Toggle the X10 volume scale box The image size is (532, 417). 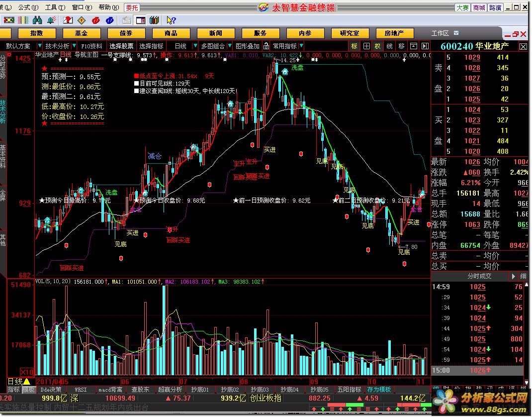[26, 372]
